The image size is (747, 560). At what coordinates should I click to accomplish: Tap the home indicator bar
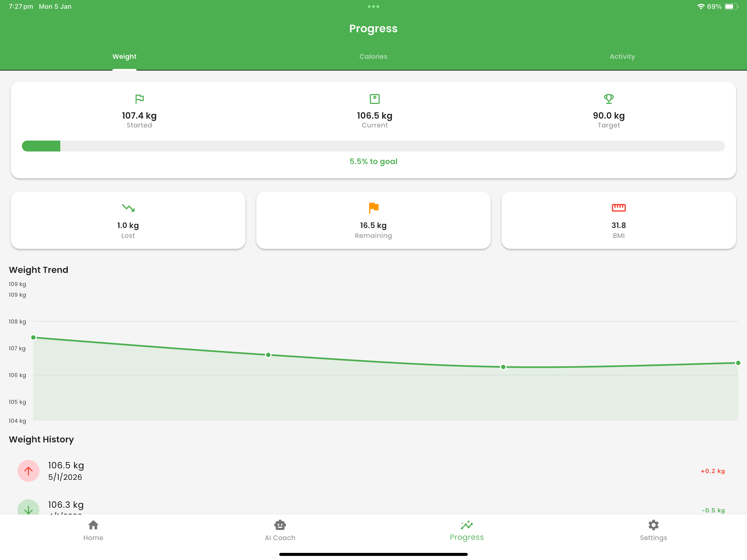coord(373,554)
